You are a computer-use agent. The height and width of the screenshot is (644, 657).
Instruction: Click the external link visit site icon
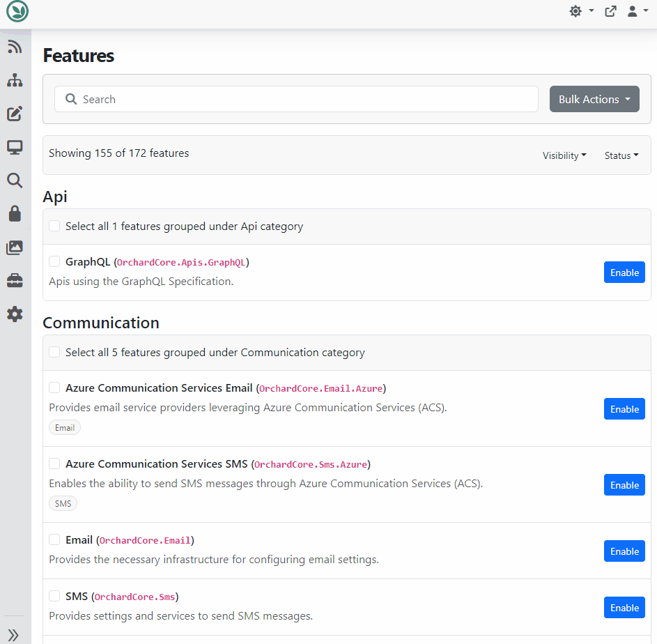[610, 11]
